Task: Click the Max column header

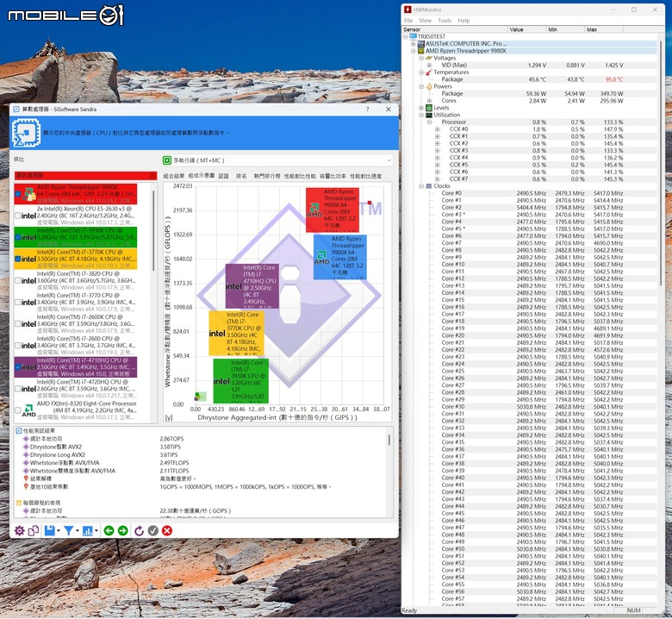Action: [x=604, y=29]
